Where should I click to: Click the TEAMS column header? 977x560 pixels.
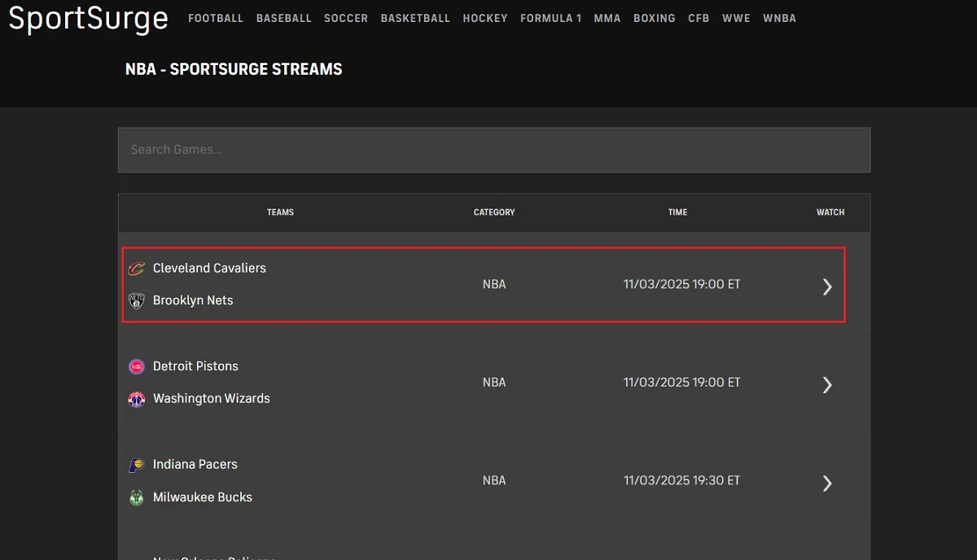pyautogui.click(x=280, y=212)
